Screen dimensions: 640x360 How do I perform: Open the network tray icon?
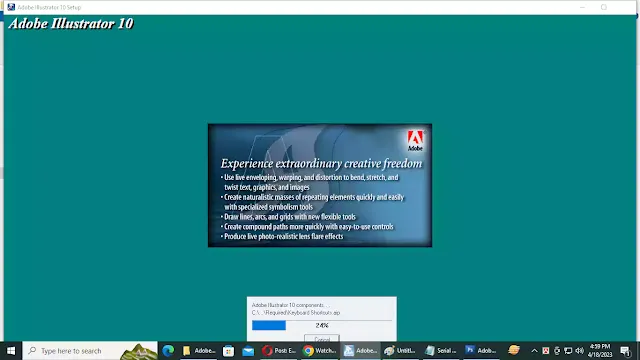568,351
